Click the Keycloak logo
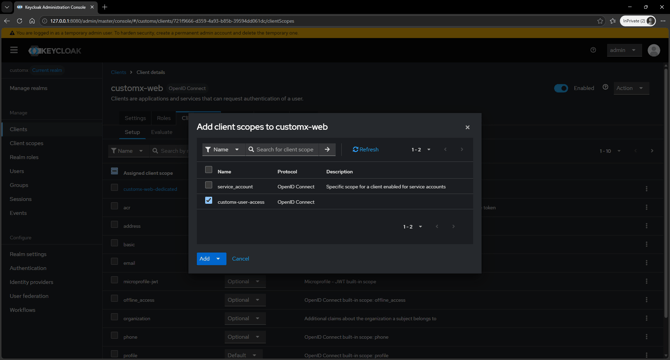Screen dimensions: 670x360 (55, 51)
